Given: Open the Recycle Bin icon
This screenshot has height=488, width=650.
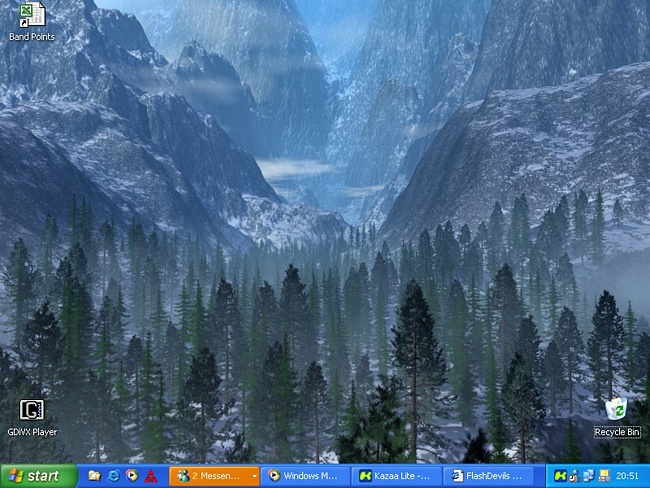Looking at the screenshot, I should (x=616, y=409).
